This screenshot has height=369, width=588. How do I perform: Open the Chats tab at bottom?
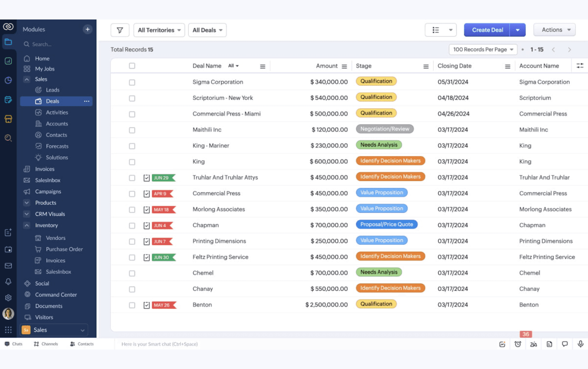click(14, 344)
